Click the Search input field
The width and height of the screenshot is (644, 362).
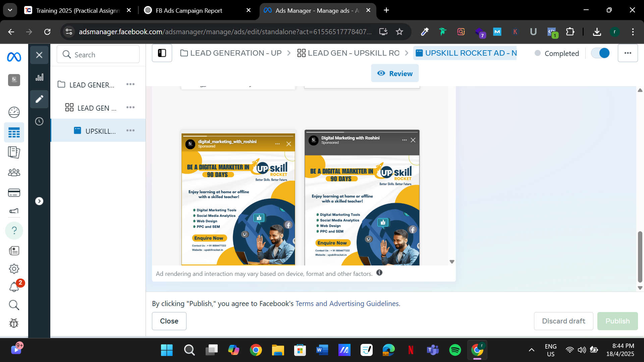(x=98, y=54)
